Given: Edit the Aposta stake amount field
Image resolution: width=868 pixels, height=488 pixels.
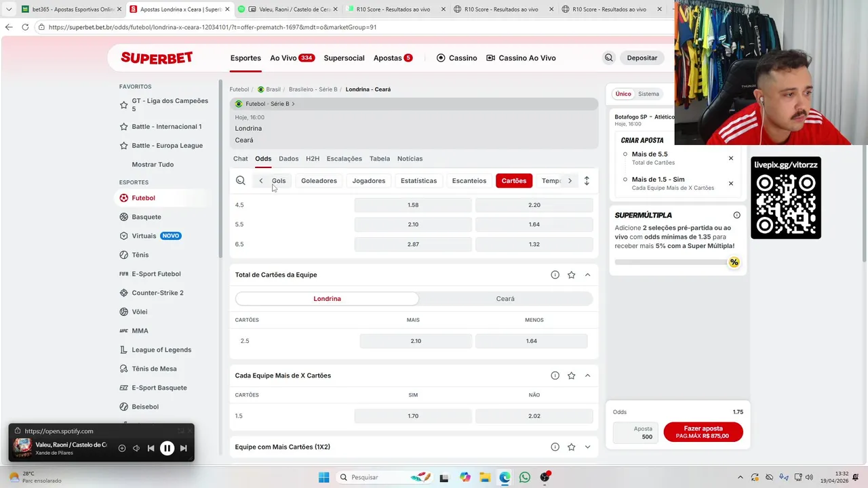Looking at the screenshot, I should [x=635, y=432].
